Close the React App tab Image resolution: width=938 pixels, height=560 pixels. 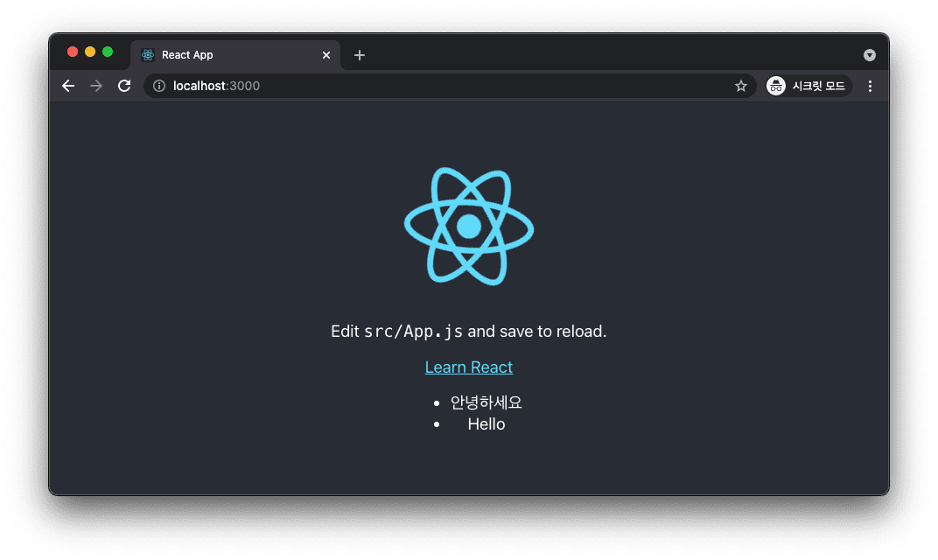[x=325, y=54]
